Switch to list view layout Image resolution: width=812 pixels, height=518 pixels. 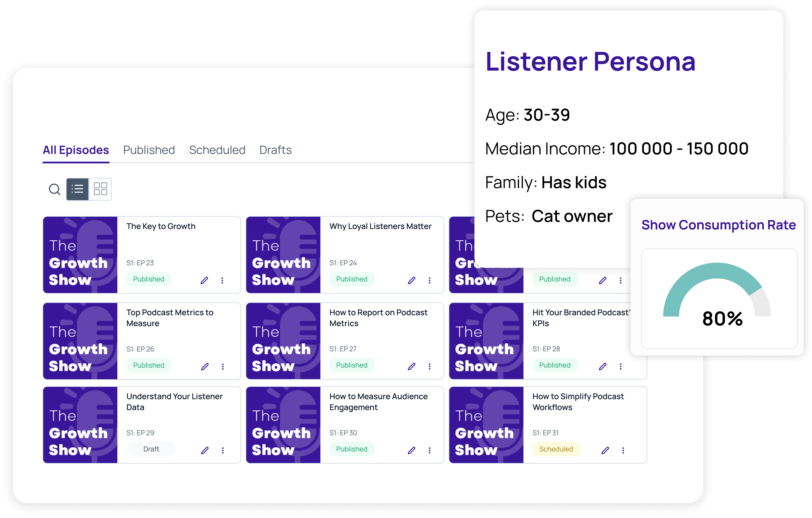[78, 189]
